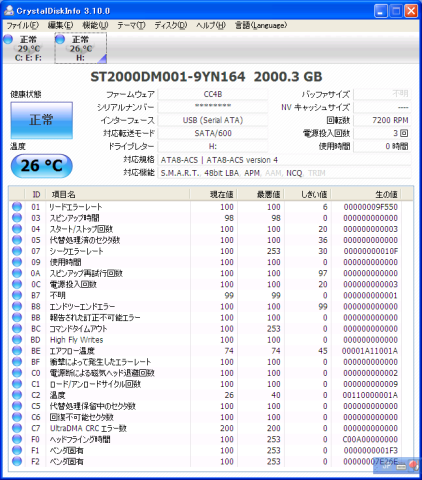Click status icon for C7 UltraDMA CRC エラー数
The height and width of the screenshot is (480, 422).
(x=17, y=428)
